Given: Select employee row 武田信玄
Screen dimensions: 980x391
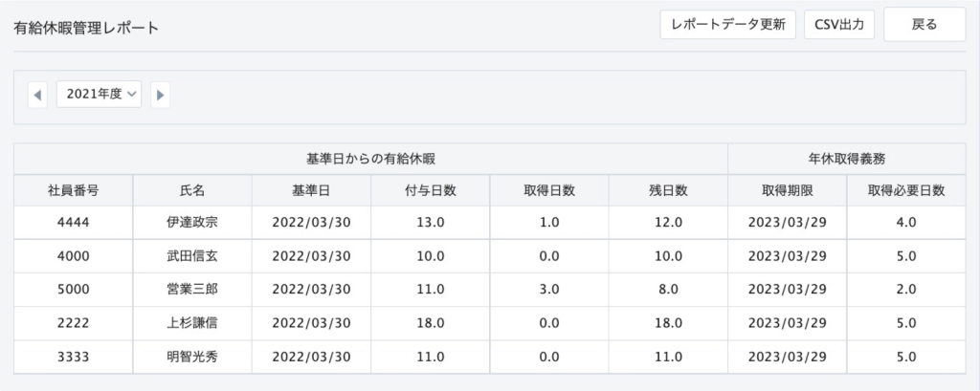Looking at the screenshot, I should click(489, 256).
